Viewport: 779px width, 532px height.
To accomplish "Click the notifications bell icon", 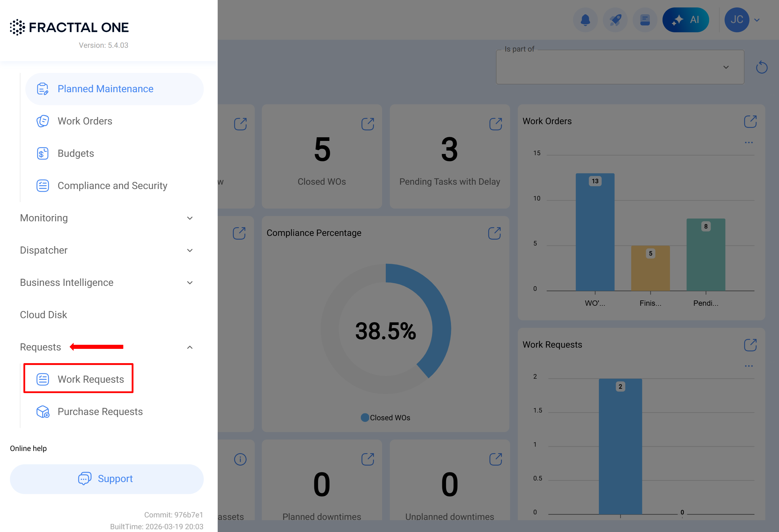I will [585, 20].
